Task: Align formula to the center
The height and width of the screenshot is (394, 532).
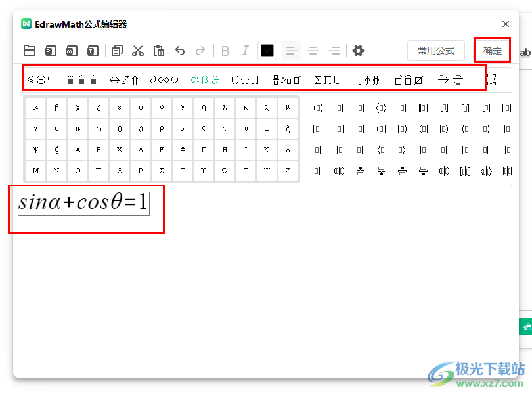Action: point(313,51)
